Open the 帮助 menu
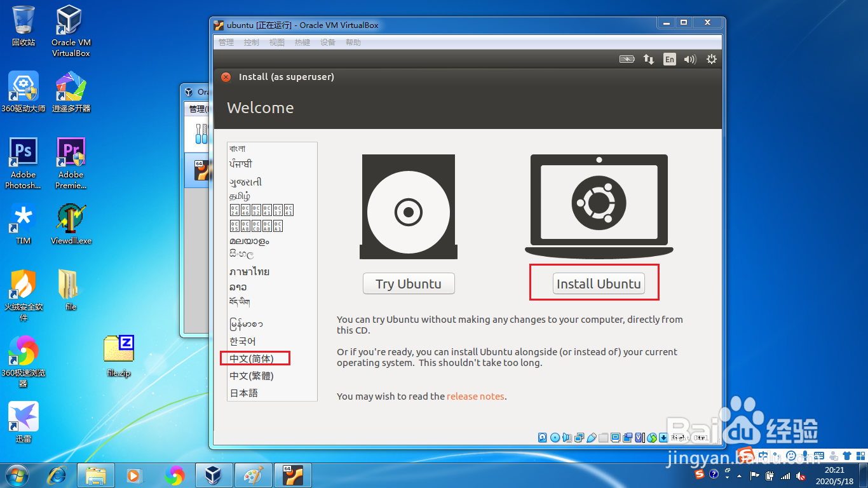 (353, 43)
